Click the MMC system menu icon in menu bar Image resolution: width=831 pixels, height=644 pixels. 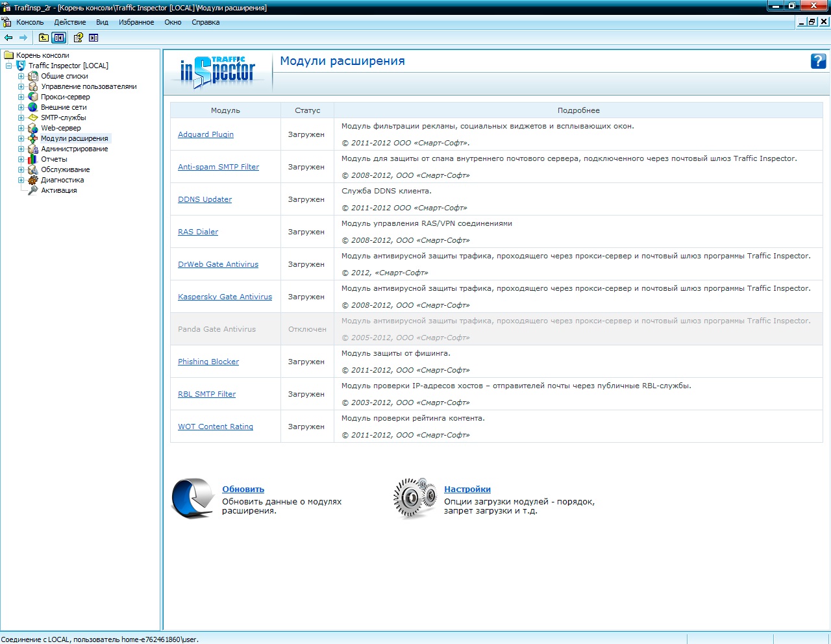[6, 22]
